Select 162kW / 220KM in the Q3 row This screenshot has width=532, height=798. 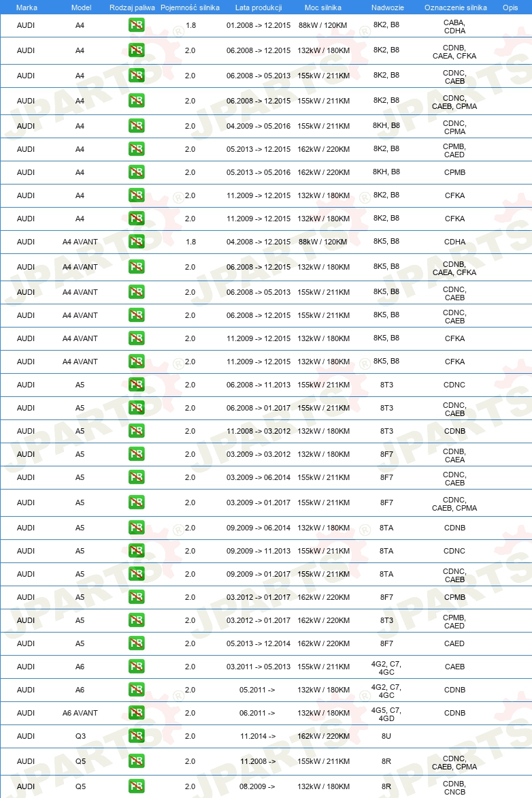click(323, 737)
